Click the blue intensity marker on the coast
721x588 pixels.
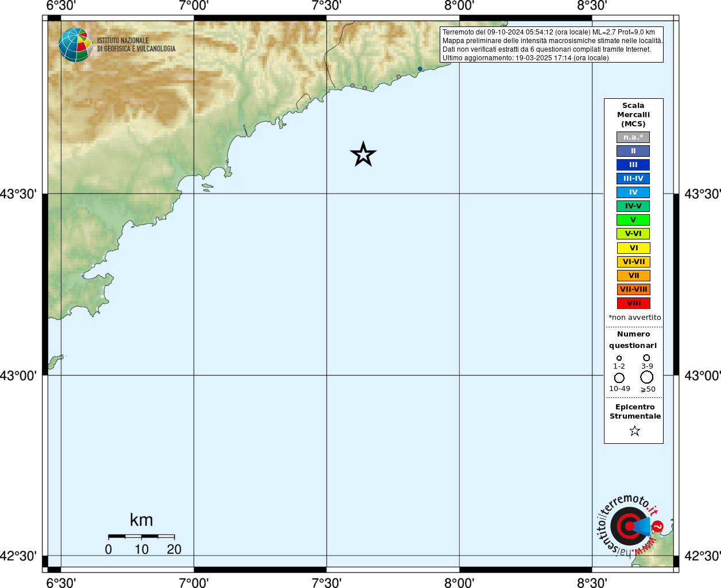(x=420, y=69)
